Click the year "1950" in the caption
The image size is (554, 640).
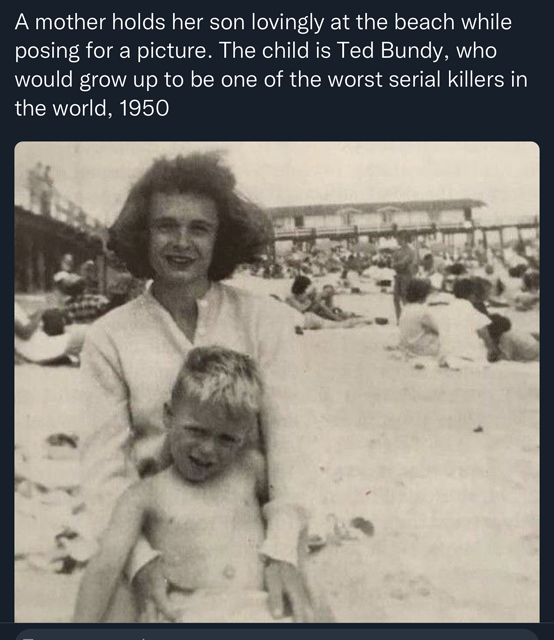click(x=144, y=108)
